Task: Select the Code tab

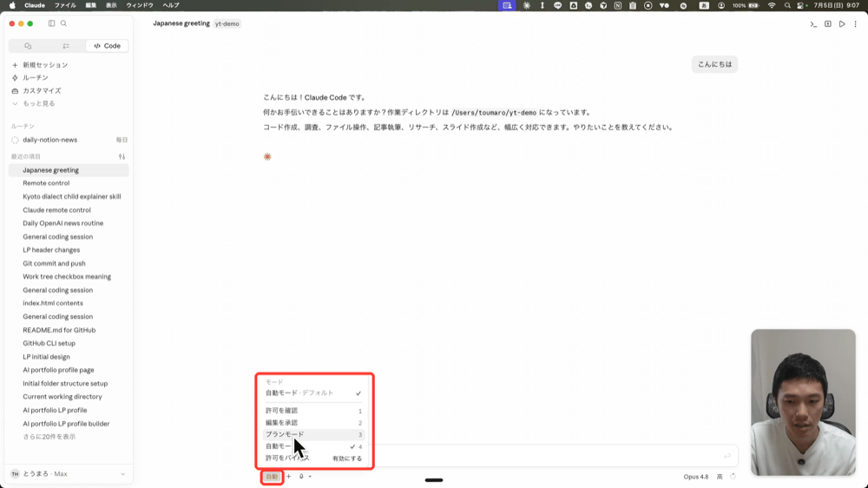Action: coord(108,46)
